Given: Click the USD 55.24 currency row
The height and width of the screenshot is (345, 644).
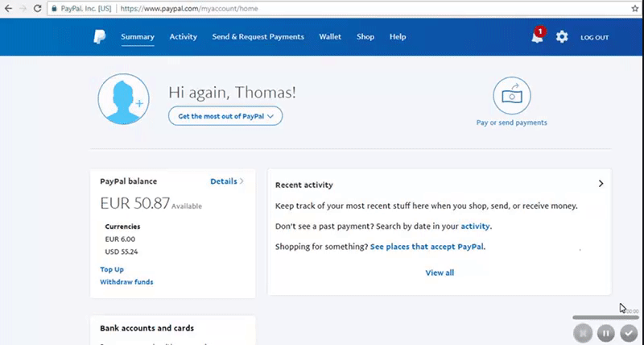Looking at the screenshot, I should pos(122,251).
